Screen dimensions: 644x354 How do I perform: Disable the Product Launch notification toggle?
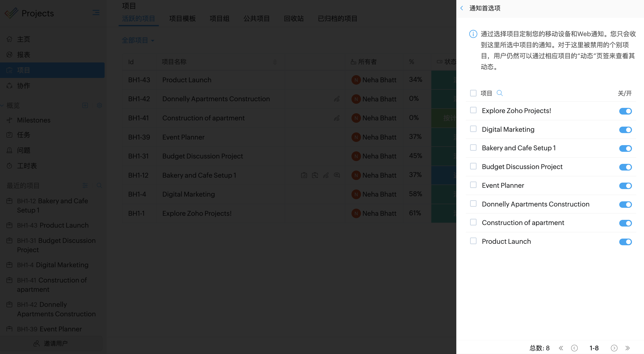[x=625, y=242]
